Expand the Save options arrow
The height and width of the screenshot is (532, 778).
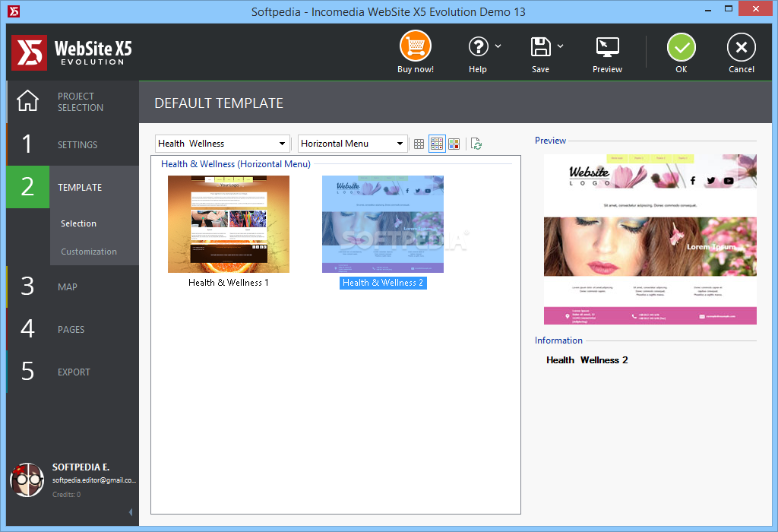(560, 46)
